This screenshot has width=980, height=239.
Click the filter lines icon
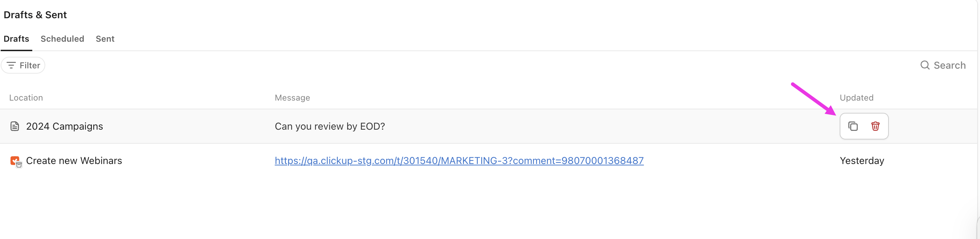(11, 65)
